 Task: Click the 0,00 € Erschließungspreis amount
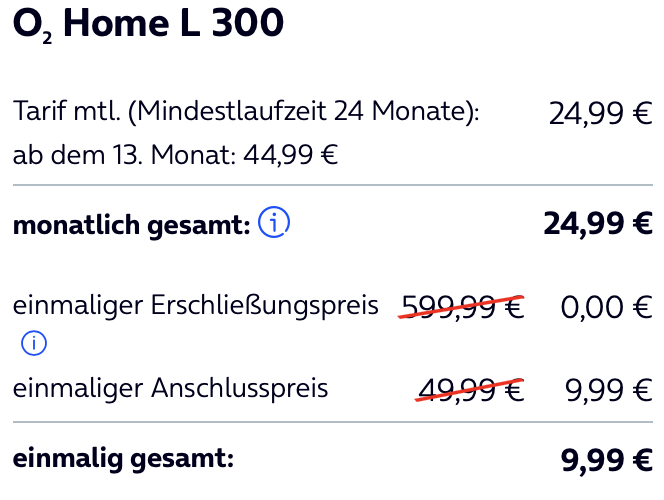click(x=606, y=307)
